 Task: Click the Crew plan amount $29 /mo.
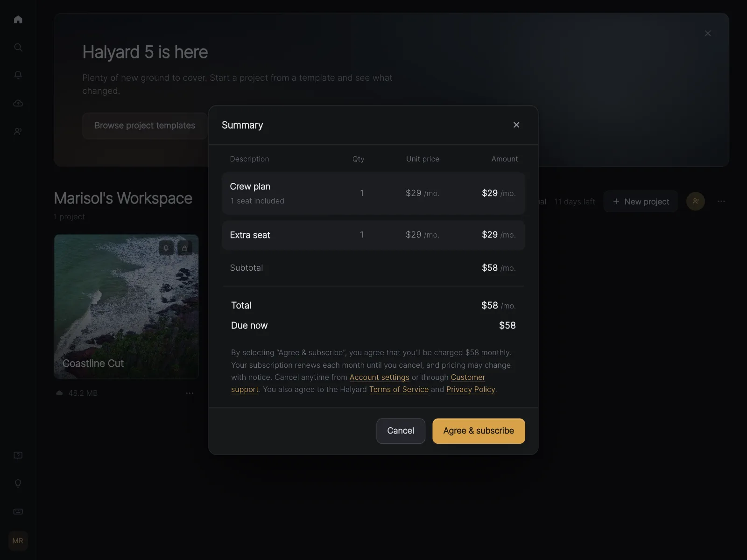tap(499, 193)
